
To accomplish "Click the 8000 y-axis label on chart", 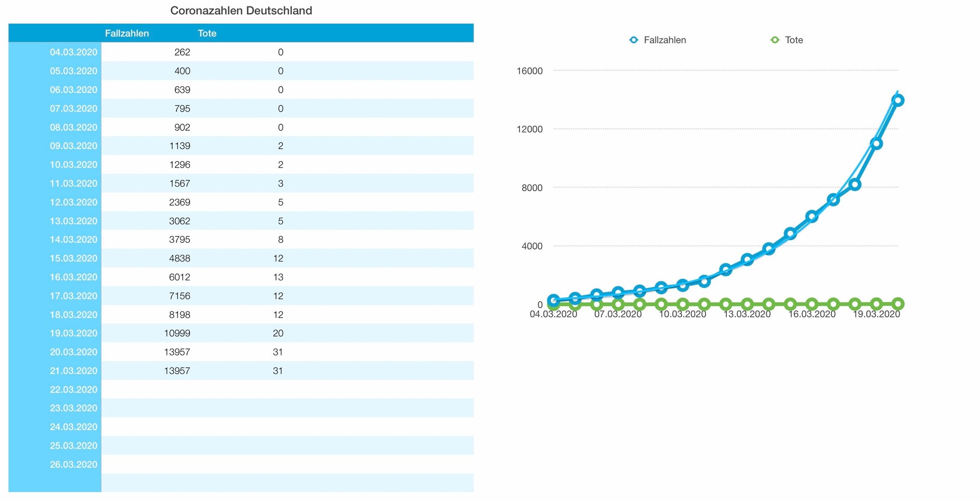I will 532,188.
